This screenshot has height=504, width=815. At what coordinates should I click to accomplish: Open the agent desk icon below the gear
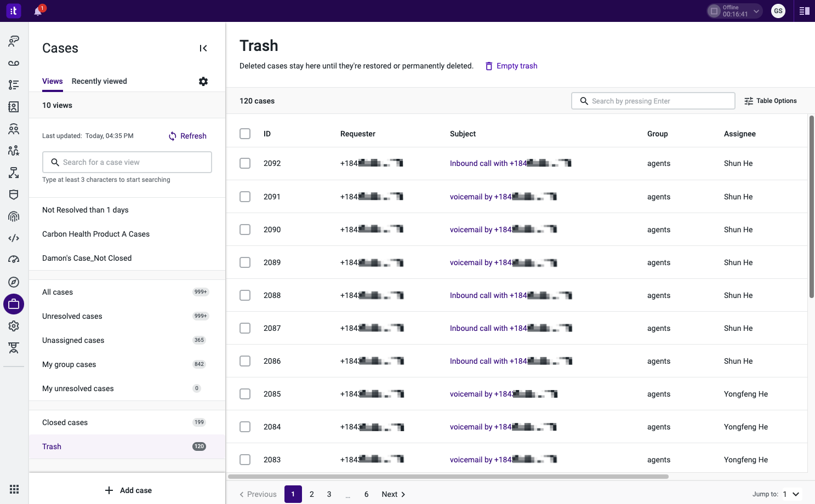(14, 348)
